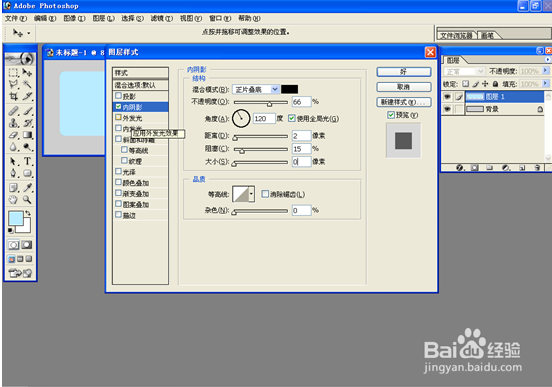
Task: Enable the 描边 stroke checkbox
Action: [x=119, y=215]
